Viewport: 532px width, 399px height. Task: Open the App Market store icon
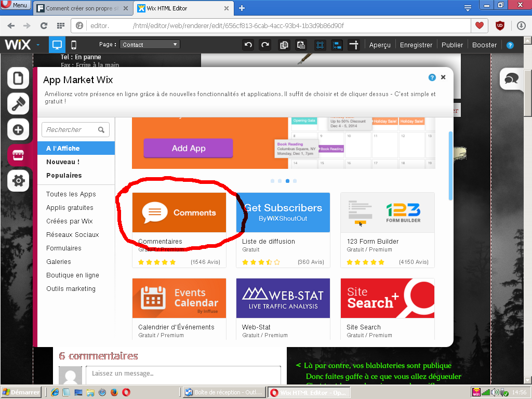[18, 155]
